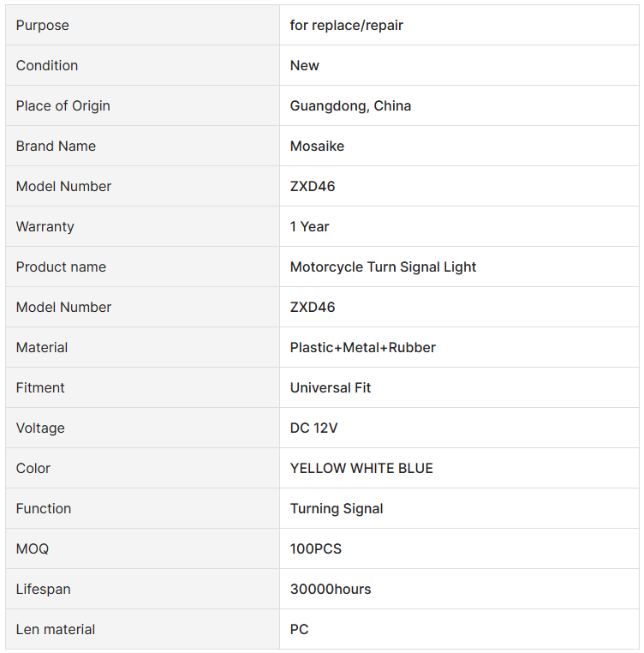Click 'Motorcycle Turn Signal Light' product name
Viewport: 644px width, 653px height.
point(383,267)
